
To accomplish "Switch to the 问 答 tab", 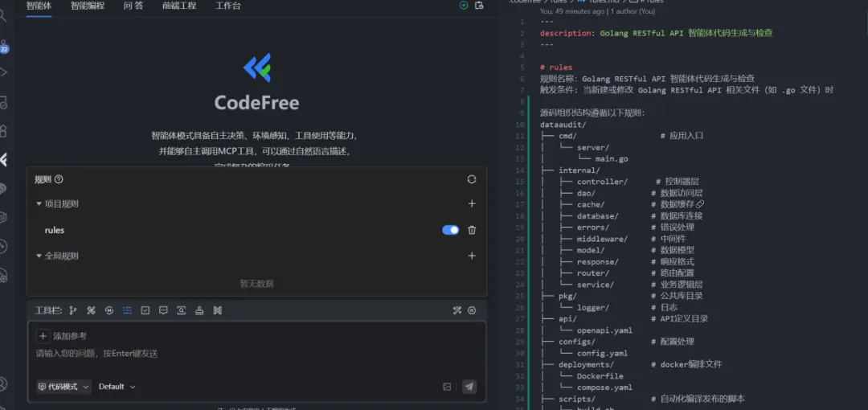I will pos(133,6).
